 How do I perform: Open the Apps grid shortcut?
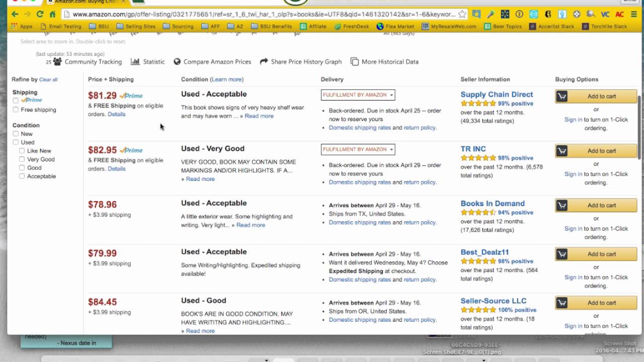[x=23, y=26]
